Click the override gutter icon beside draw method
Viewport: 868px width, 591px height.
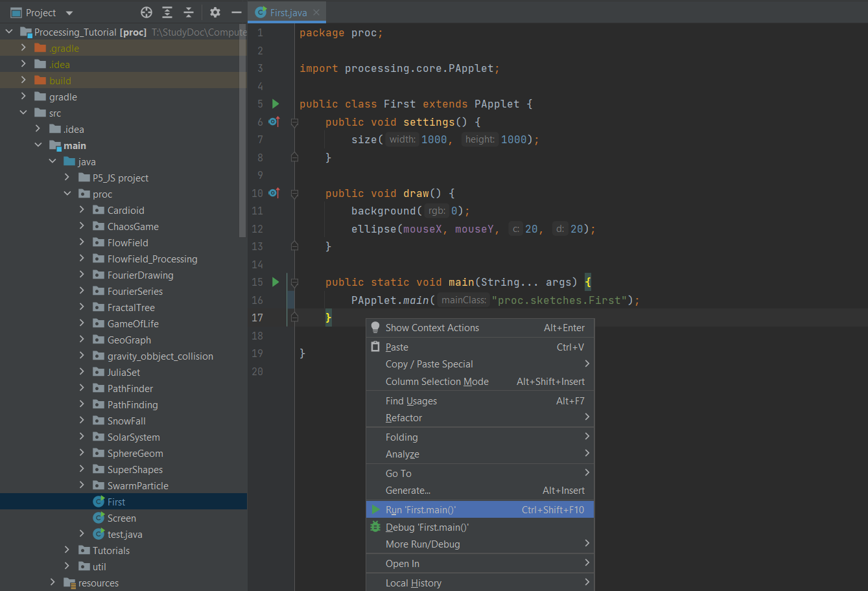274,193
